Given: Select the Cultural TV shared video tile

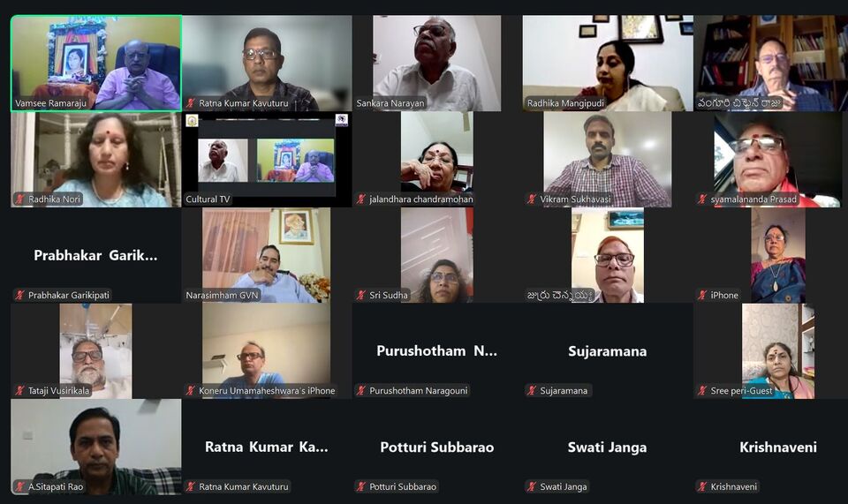Looking at the screenshot, I should [267, 160].
